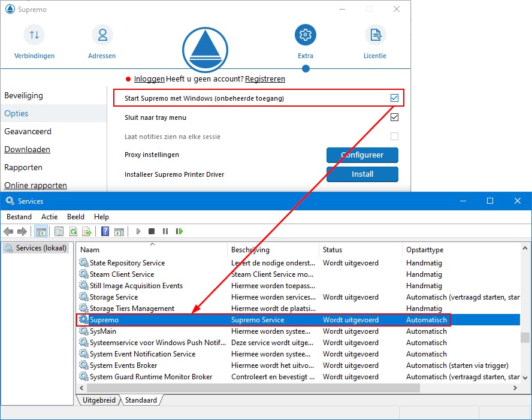Select the Storage Service row
The image size is (532, 420).
pos(114,297)
